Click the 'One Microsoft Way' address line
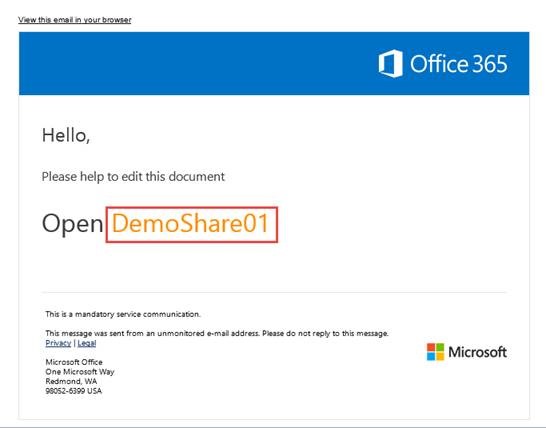 pyautogui.click(x=80, y=372)
